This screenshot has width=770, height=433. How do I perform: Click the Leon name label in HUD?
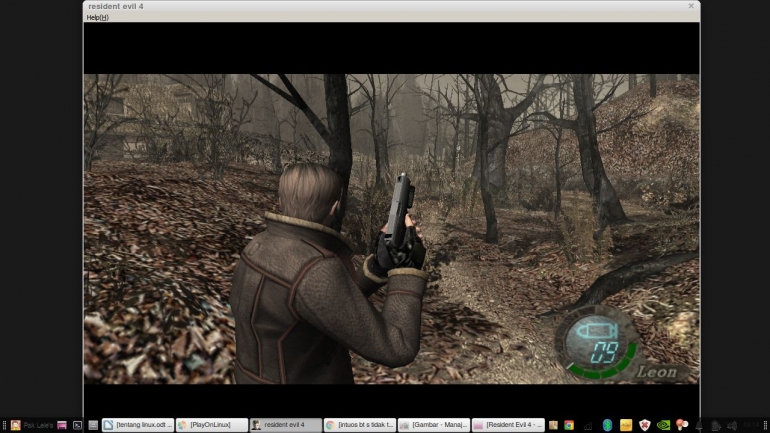pyautogui.click(x=657, y=372)
